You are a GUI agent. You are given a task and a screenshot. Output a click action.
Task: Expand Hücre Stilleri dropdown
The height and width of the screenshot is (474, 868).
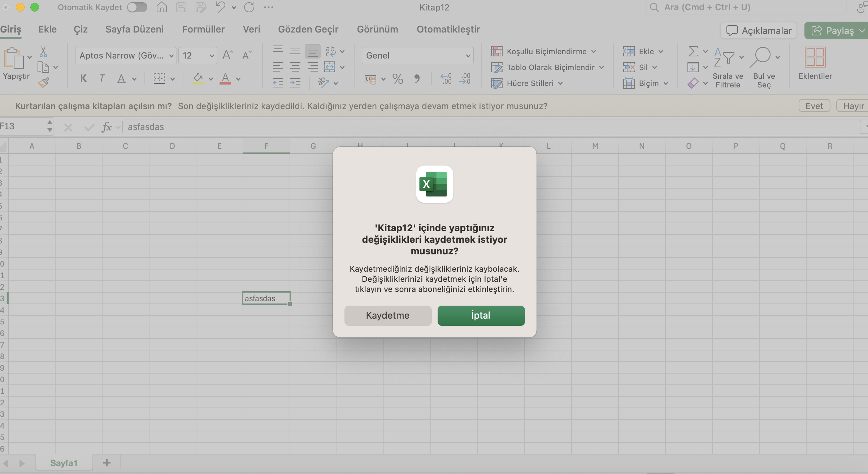pos(560,83)
